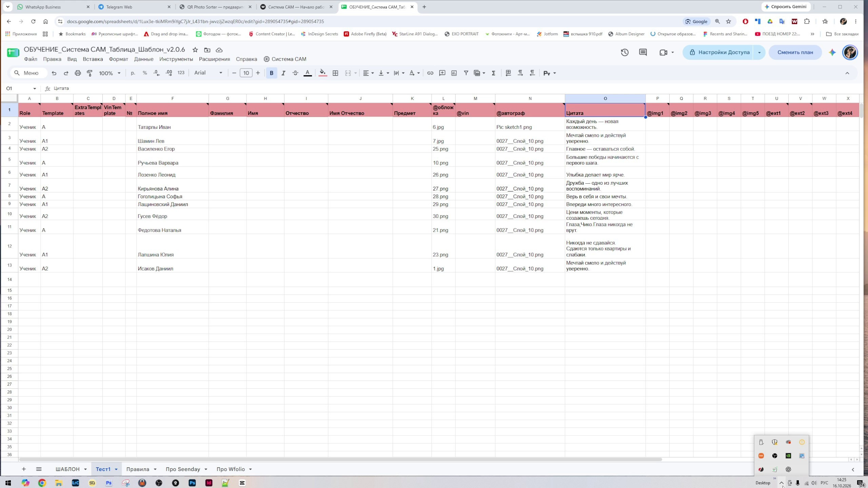Switch to the Правила sheet tab

[138, 469]
